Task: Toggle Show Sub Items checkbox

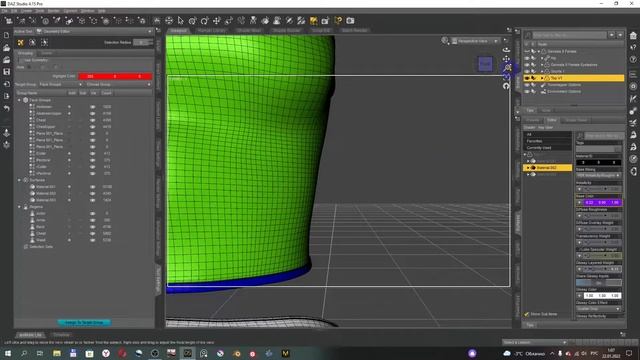Action: 527,314
